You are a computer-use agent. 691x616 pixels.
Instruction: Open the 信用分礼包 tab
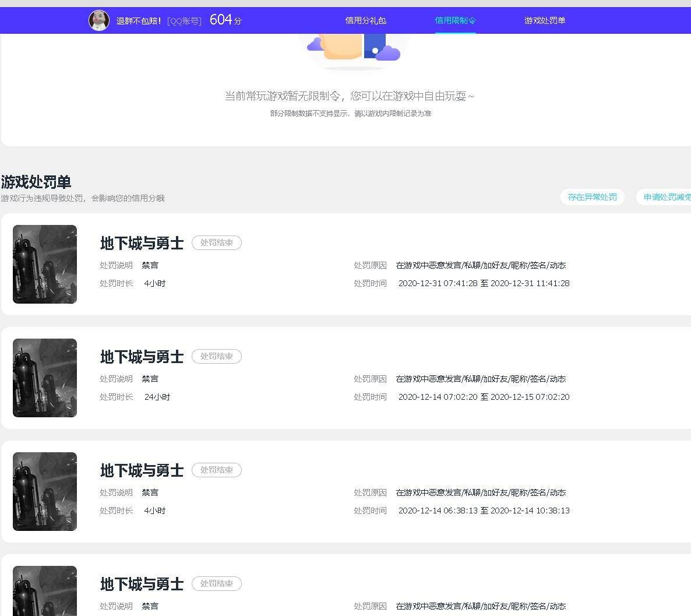(x=366, y=20)
